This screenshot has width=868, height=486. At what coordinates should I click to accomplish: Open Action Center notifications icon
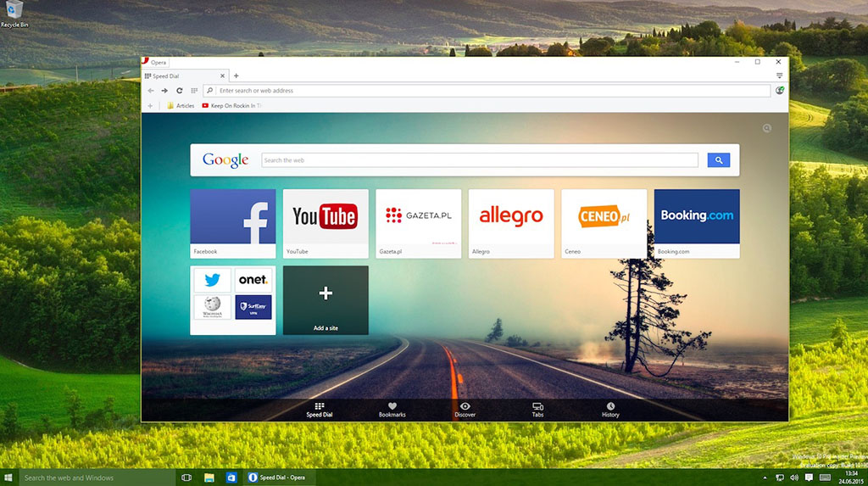coord(809,478)
